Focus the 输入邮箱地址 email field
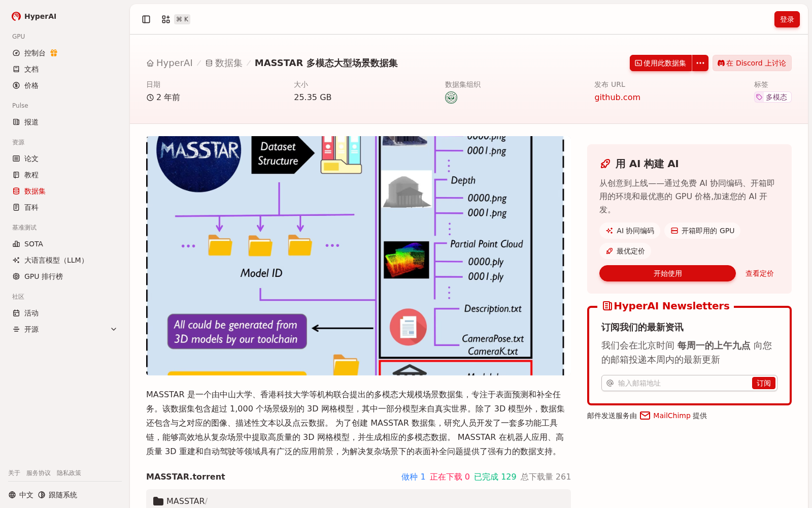 (x=683, y=383)
